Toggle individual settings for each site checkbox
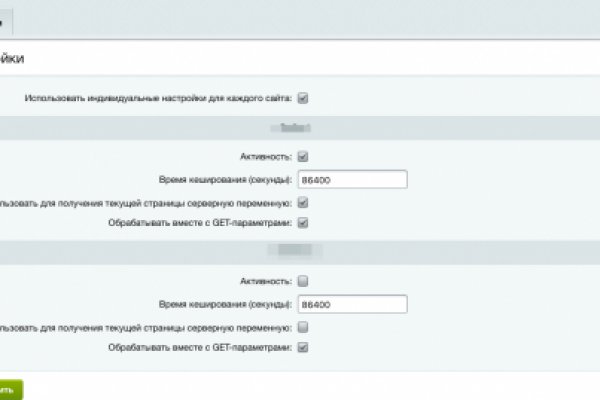Viewport: 600px width, 400px height. [303, 98]
